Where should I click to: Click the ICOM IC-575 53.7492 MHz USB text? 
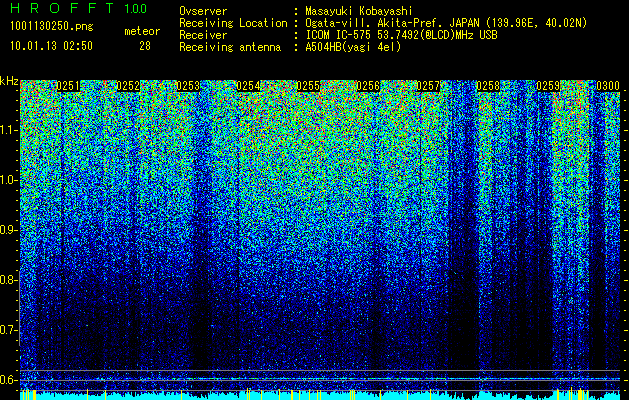(x=401, y=35)
